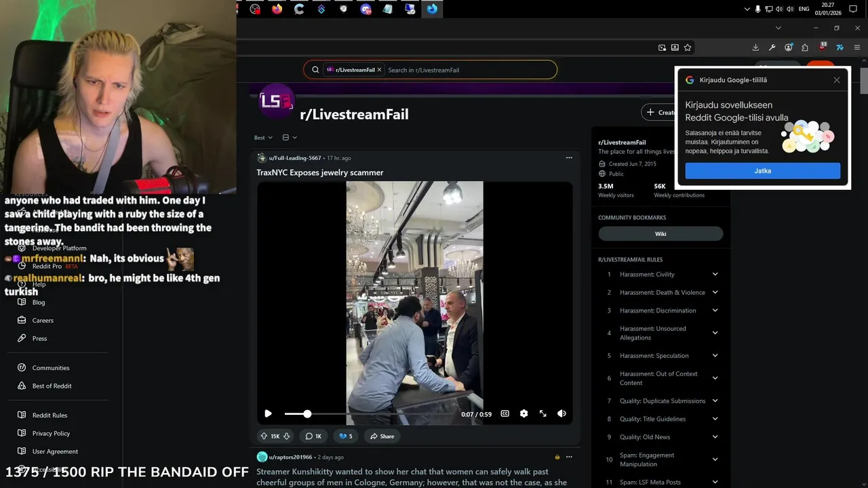Open Press in the sidebar
This screenshot has width=868, height=488.
tap(40, 338)
